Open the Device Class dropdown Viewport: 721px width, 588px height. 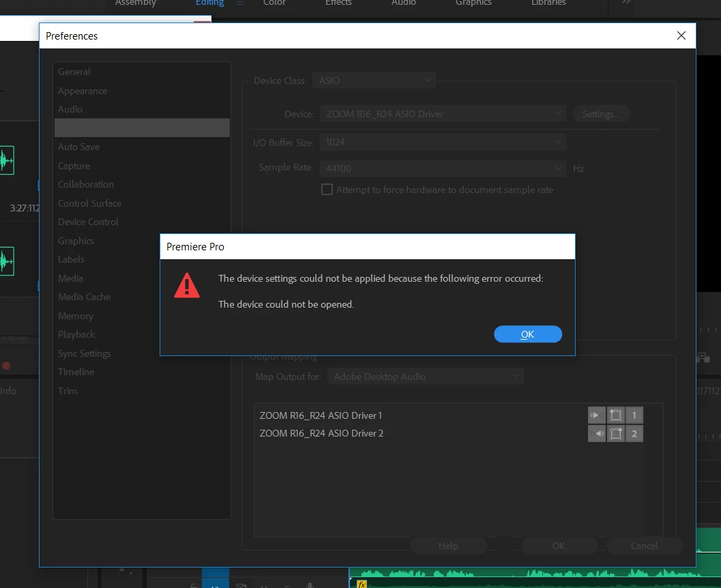374,80
